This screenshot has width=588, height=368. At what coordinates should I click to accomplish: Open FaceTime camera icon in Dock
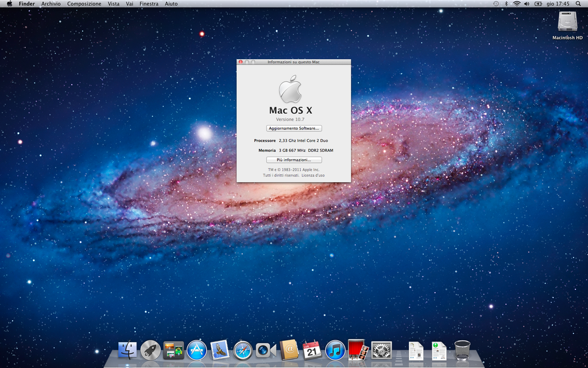tap(266, 351)
